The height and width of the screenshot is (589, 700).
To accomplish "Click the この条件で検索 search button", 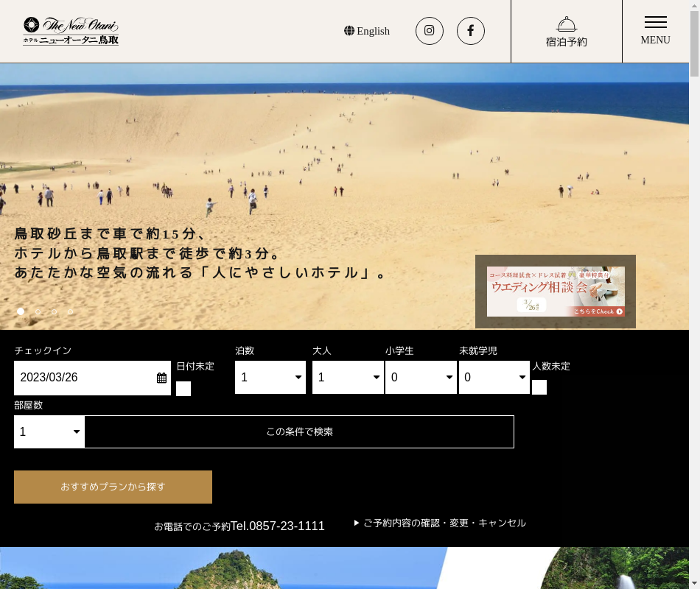I will [299, 432].
